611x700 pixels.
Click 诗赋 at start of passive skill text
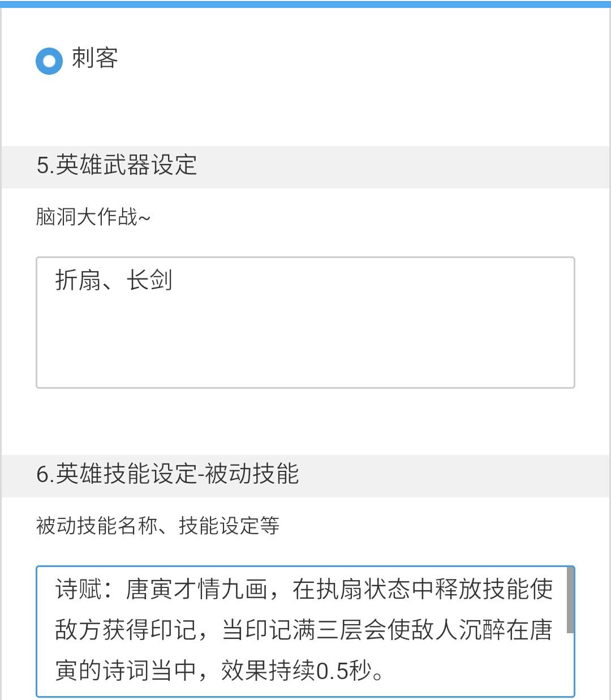78,590
